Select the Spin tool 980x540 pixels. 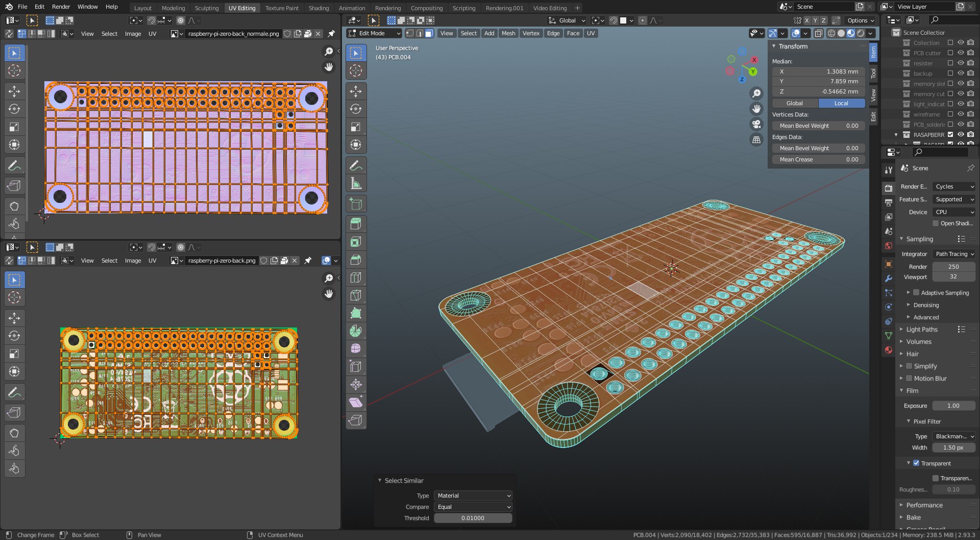tap(356, 331)
